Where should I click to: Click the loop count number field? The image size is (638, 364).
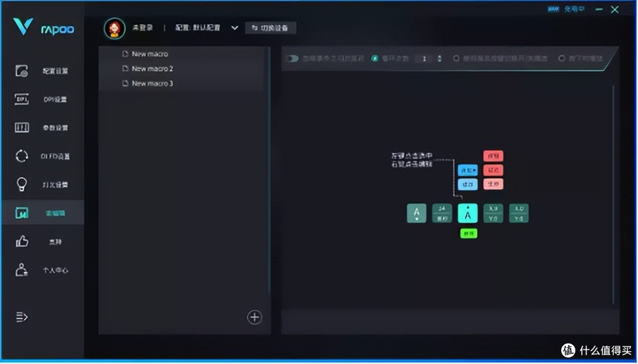(x=424, y=58)
